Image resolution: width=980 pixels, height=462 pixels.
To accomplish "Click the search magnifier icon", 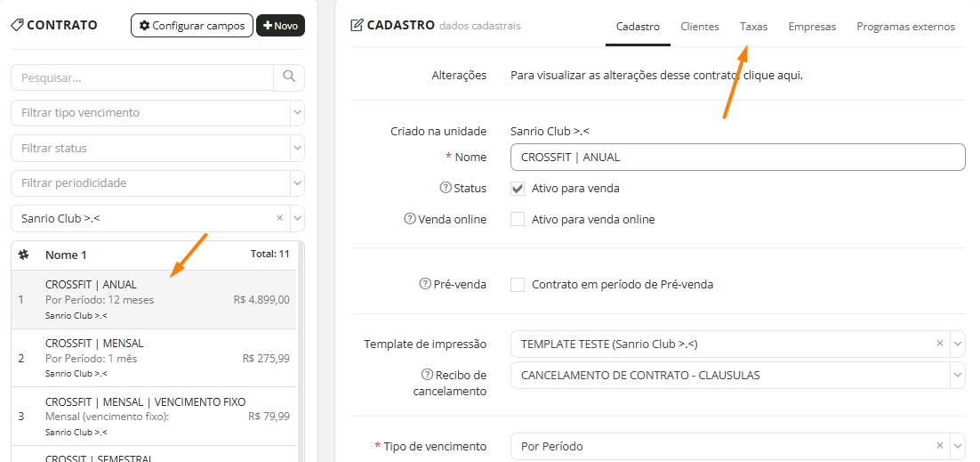I will point(289,77).
